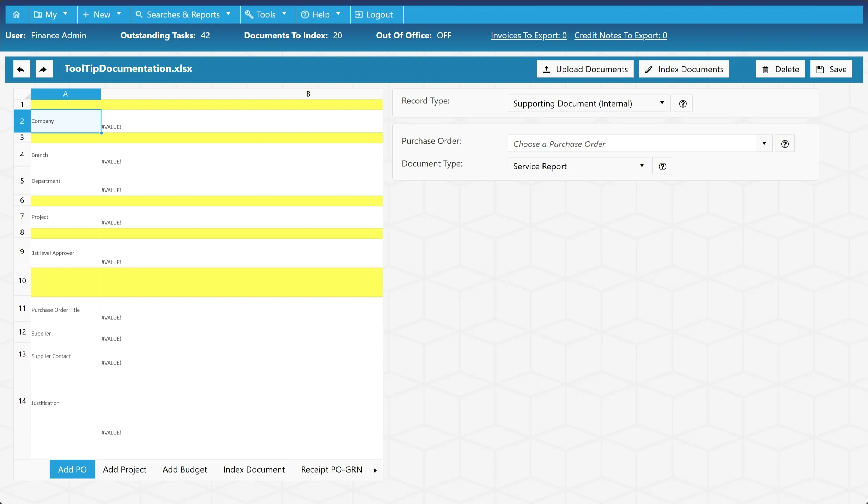
Task: Select row 10 header
Action: (x=22, y=281)
